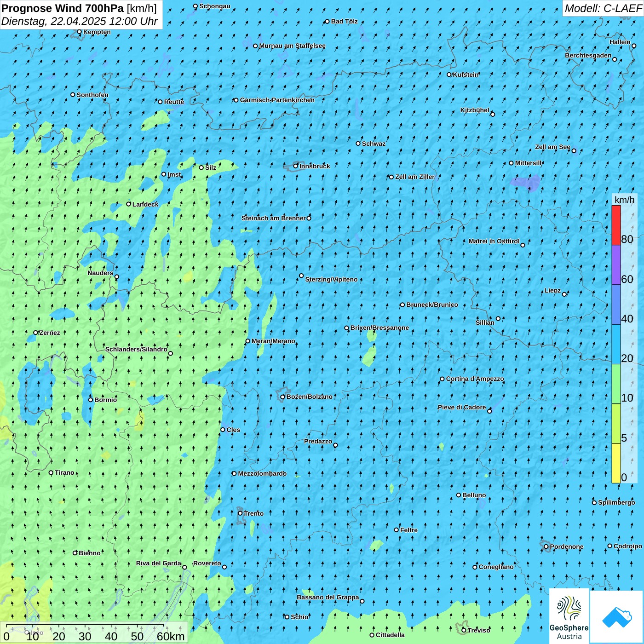The height and width of the screenshot is (644, 644).
Task: Click the Kempten city marker
Action: point(79,32)
